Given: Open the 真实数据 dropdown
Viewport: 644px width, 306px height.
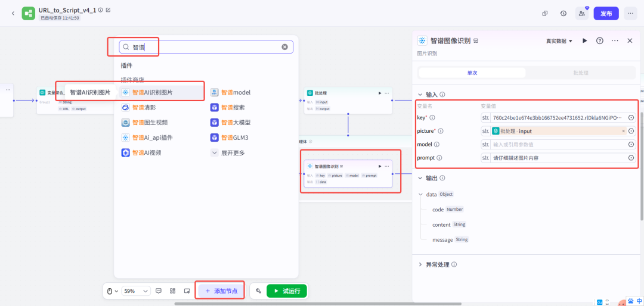Looking at the screenshot, I should pyautogui.click(x=559, y=41).
